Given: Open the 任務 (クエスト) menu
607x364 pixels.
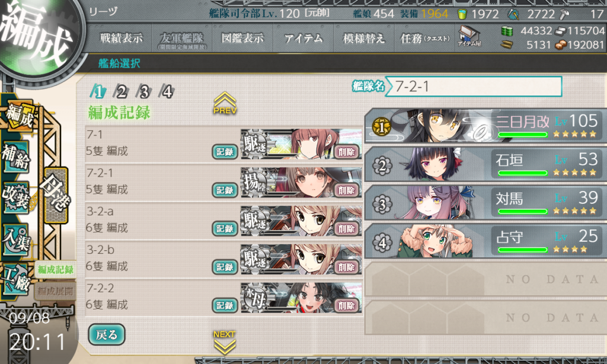Looking at the screenshot, I should [425, 39].
